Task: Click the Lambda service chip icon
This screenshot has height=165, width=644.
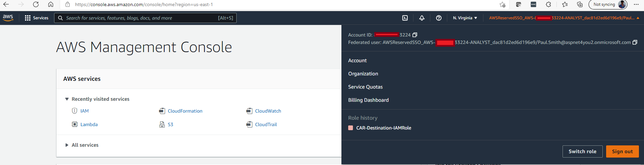Action: (75, 124)
